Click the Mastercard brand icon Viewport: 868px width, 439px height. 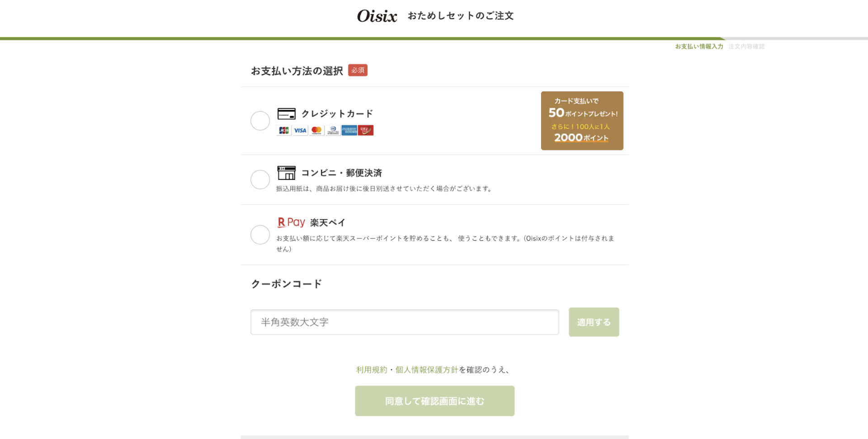316,130
